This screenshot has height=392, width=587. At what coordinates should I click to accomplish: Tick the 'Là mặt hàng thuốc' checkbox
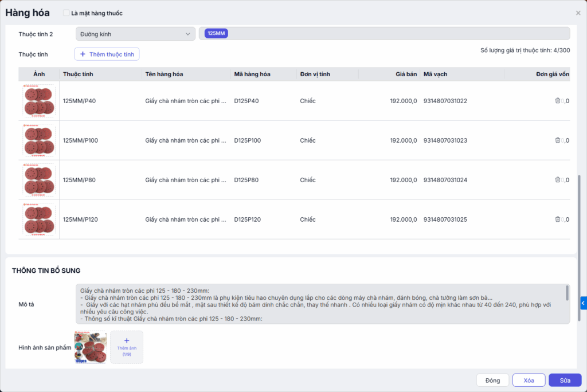[x=66, y=13]
